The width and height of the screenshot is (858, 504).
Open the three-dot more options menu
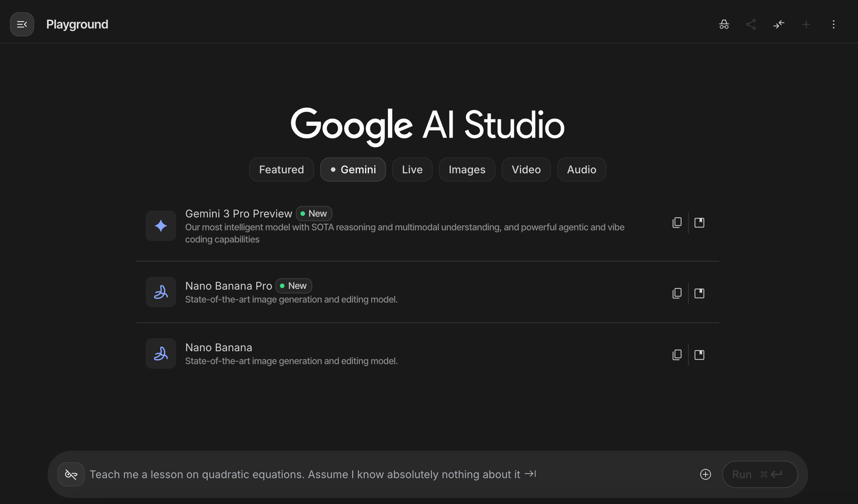click(x=833, y=24)
